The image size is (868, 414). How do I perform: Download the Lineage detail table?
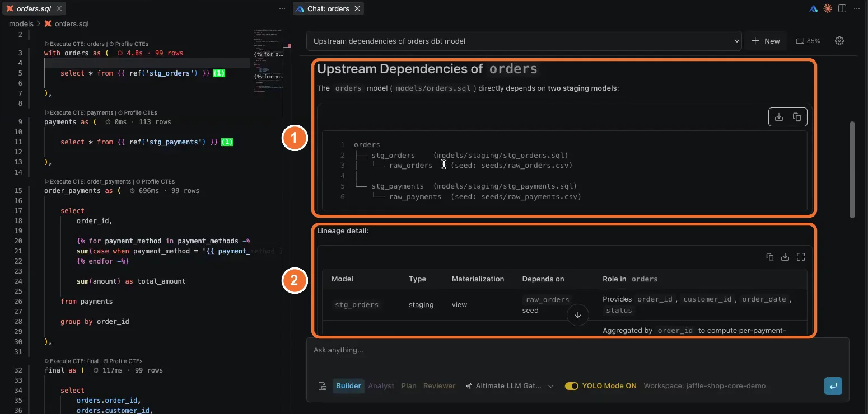point(785,257)
